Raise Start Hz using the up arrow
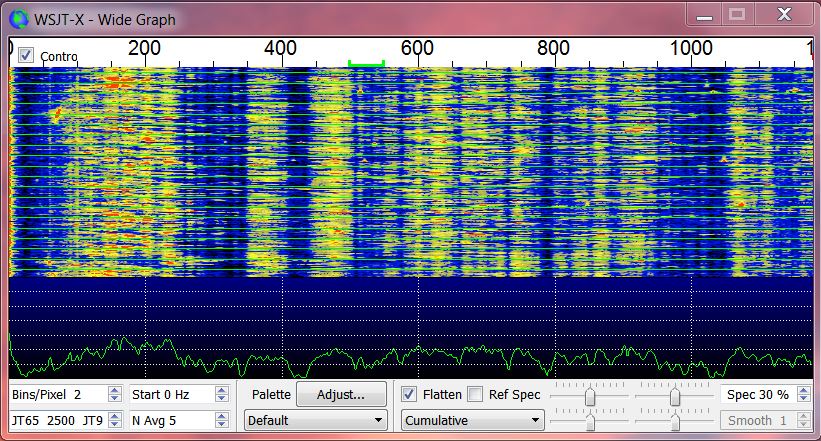 (222, 390)
